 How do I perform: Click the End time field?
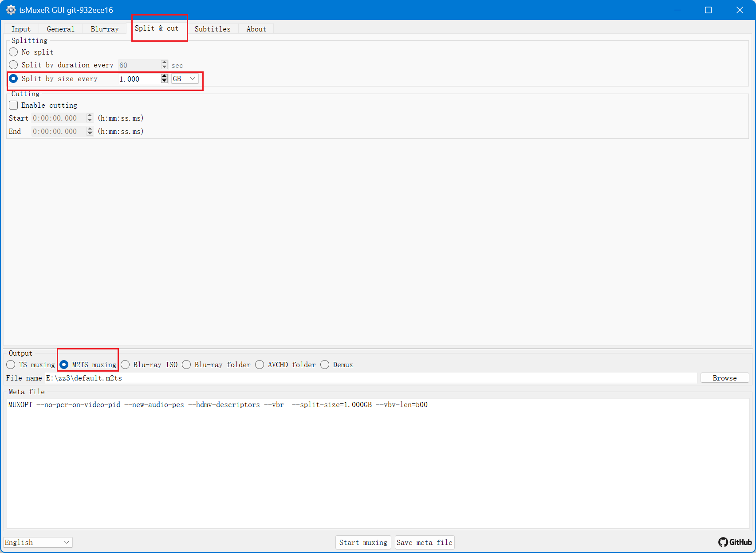coord(59,131)
